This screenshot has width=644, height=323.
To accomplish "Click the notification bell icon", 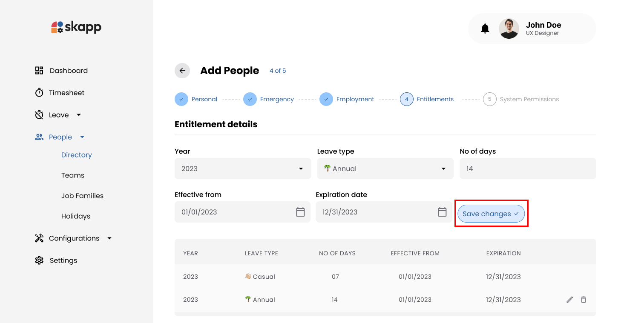I will pyautogui.click(x=485, y=28).
